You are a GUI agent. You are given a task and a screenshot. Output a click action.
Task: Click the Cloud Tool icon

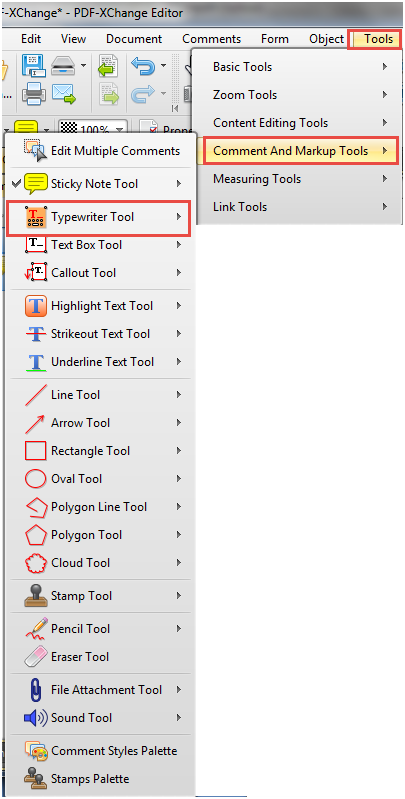coord(36,563)
